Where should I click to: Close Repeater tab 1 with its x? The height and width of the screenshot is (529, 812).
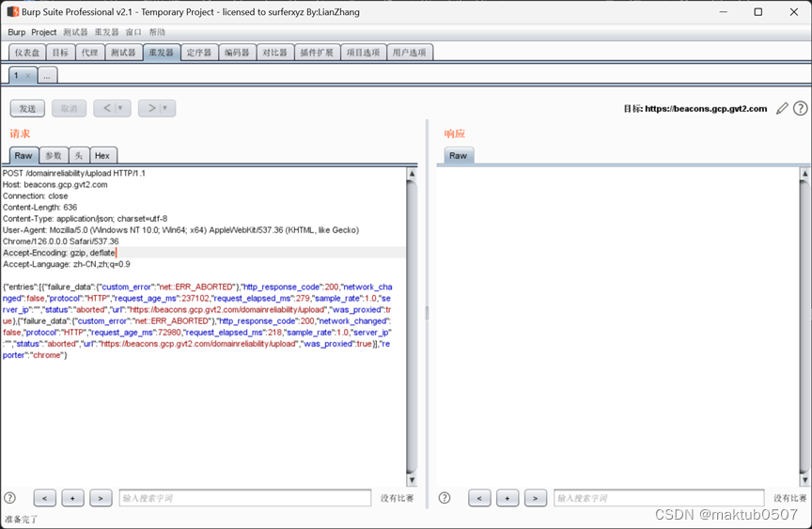tap(28, 75)
